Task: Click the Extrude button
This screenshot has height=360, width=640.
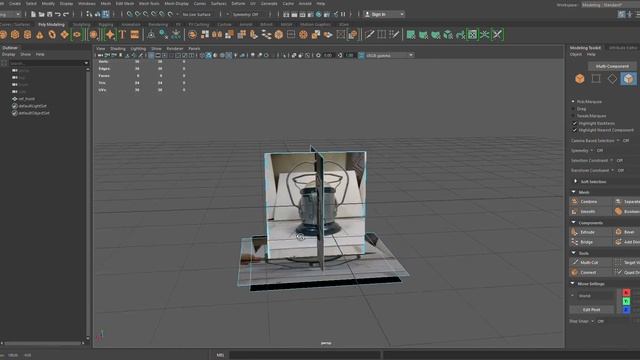Action: coord(591,232)
